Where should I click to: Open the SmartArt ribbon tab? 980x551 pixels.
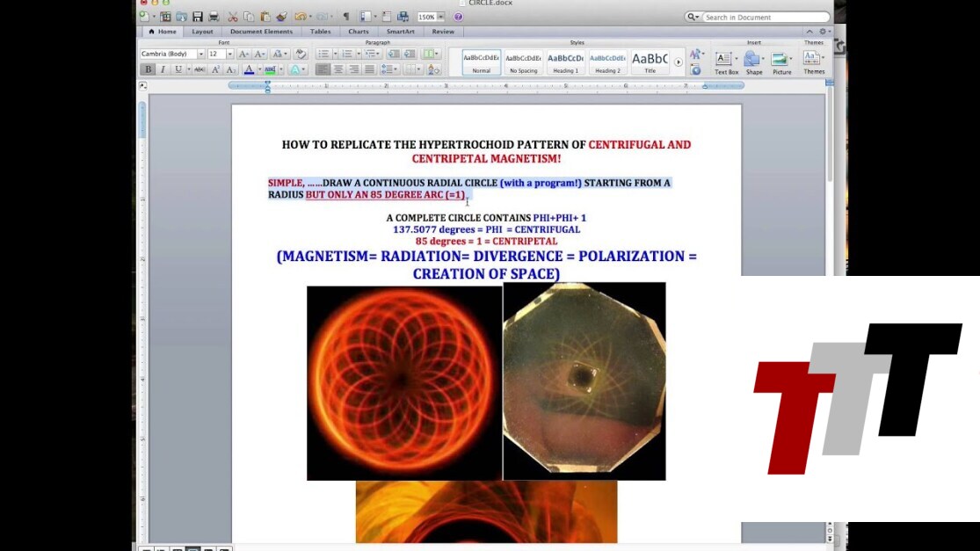tap(400, 32)
